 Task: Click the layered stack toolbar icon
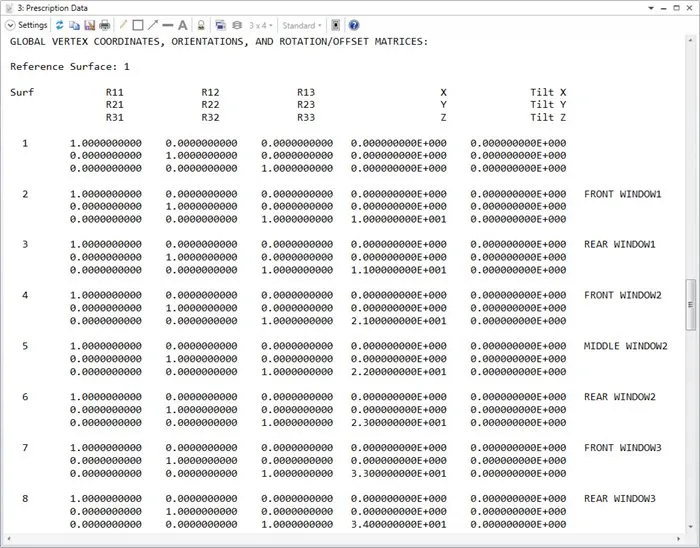click(x=237, y=25)
